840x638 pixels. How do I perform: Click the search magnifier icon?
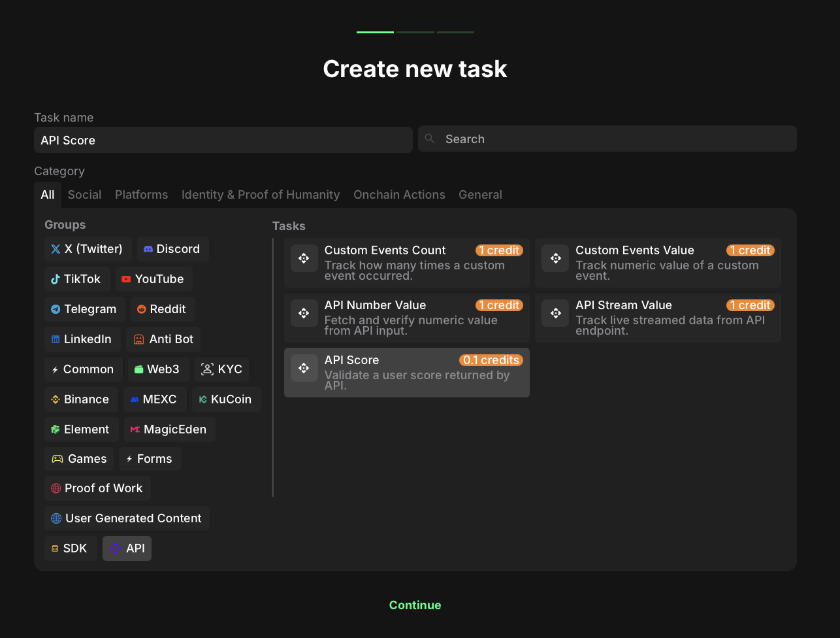(x=430, y=139)
